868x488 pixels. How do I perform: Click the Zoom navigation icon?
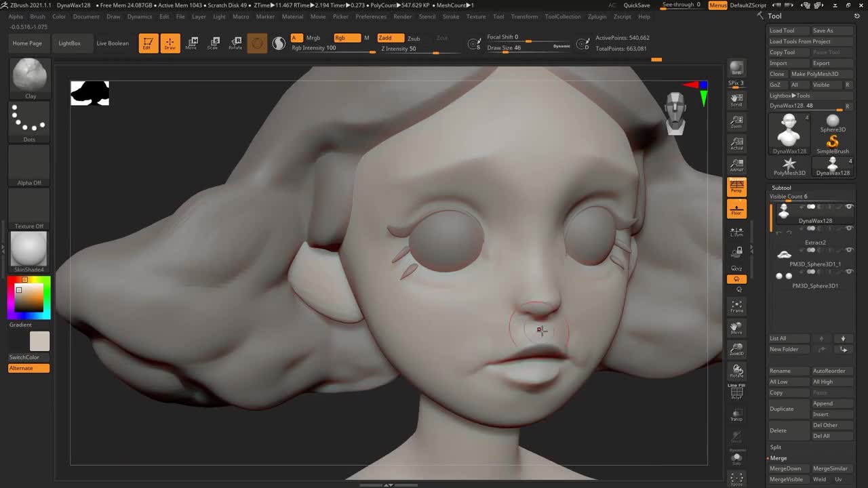pyautogui.click(x=736, y=123)
